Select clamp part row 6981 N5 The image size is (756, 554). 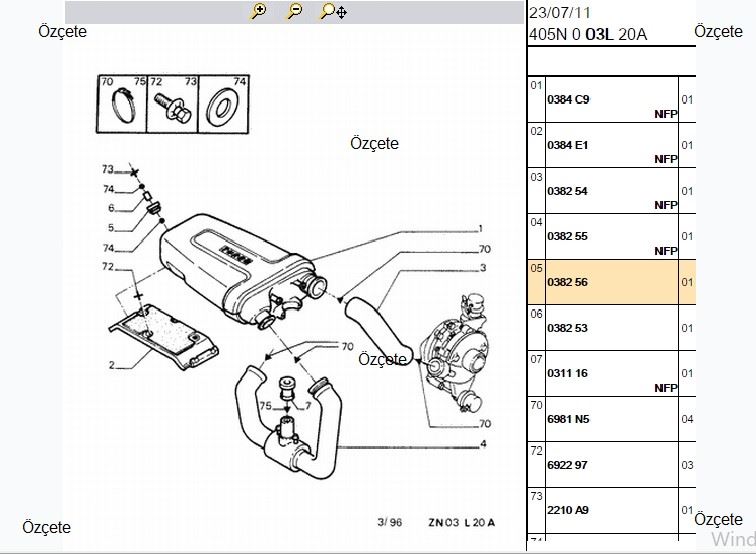[611, 419]
